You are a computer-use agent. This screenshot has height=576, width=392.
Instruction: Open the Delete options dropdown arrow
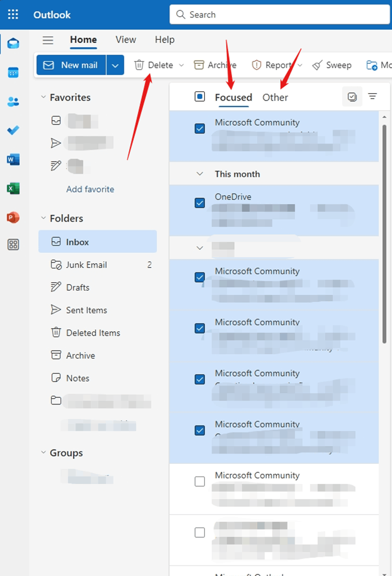tap(181, 65)
